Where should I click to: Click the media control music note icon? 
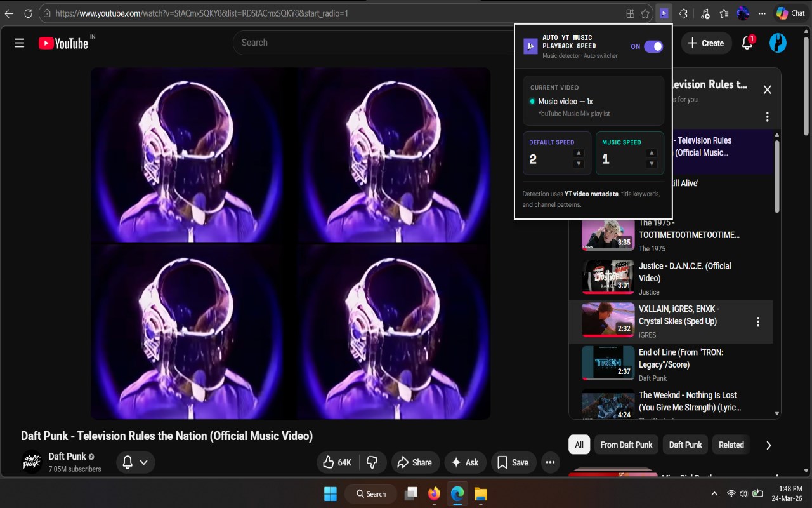coord(705,13)
